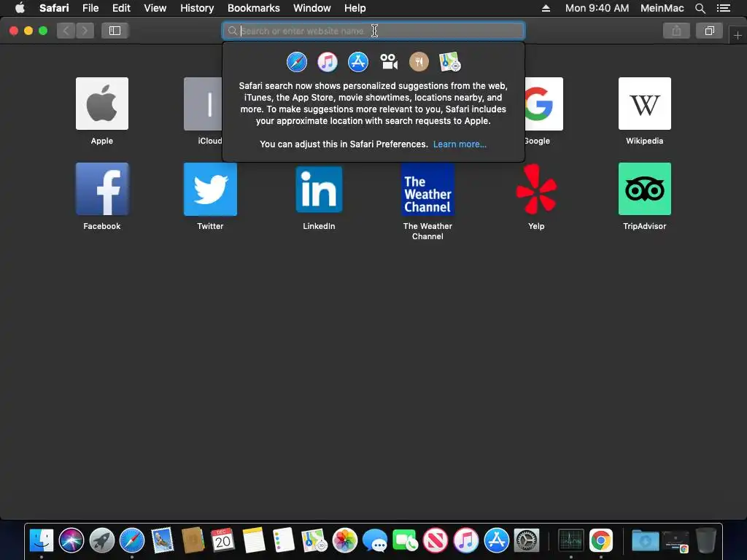Open Reminders in the Dock
Screen dimensions: 747x560
[284, 540]
